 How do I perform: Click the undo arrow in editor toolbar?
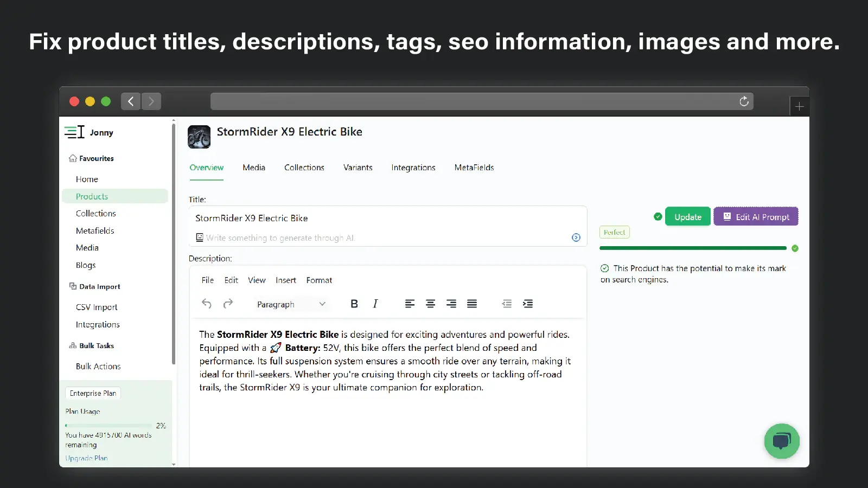[207, 304]
